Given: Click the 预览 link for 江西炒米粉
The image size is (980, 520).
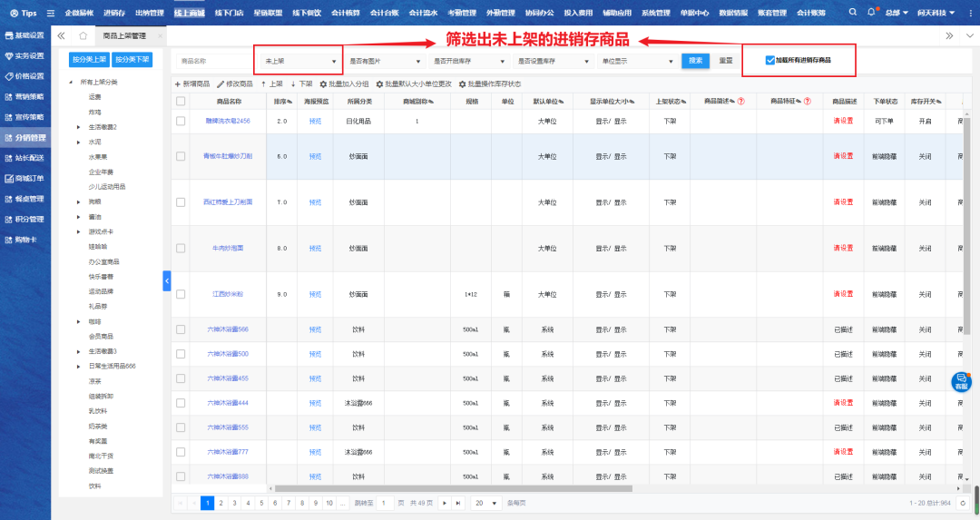Looking at the screenshot, I should (315, 294).
